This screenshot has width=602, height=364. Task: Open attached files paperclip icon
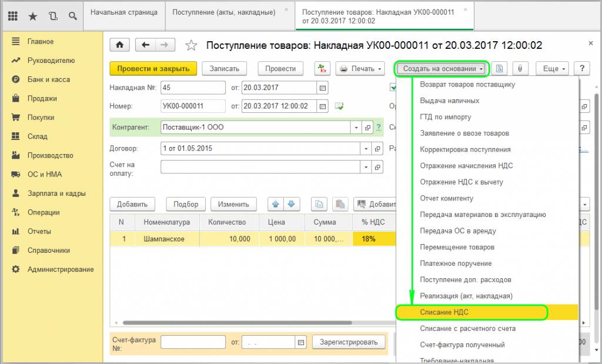(520, 69)
